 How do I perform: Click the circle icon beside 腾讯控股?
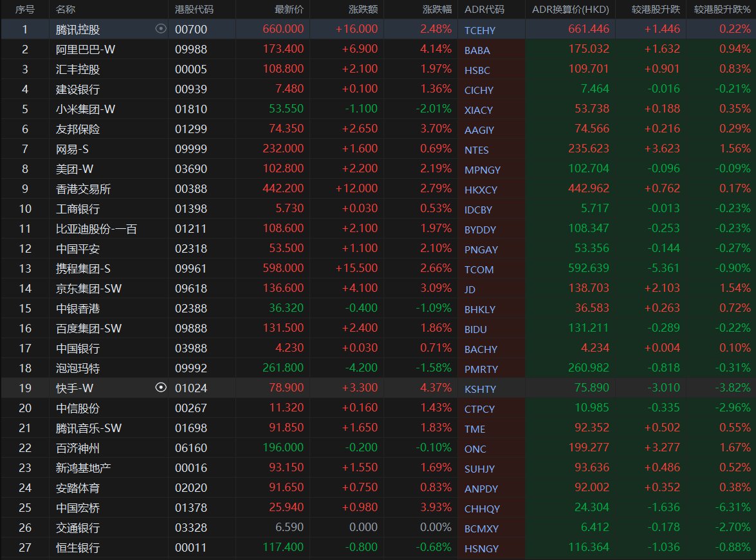pyautogui.click(x=161, y=29)
